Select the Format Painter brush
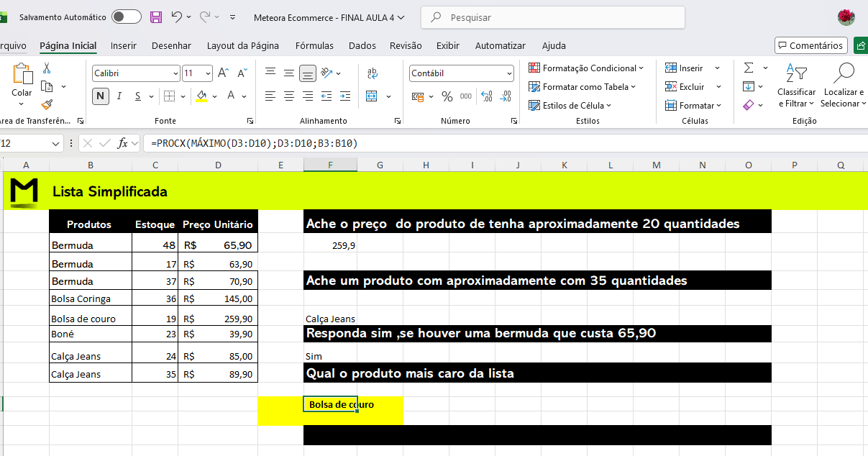Image resolution: width=868 pixels, height=456 pixels. click(47, 104)
